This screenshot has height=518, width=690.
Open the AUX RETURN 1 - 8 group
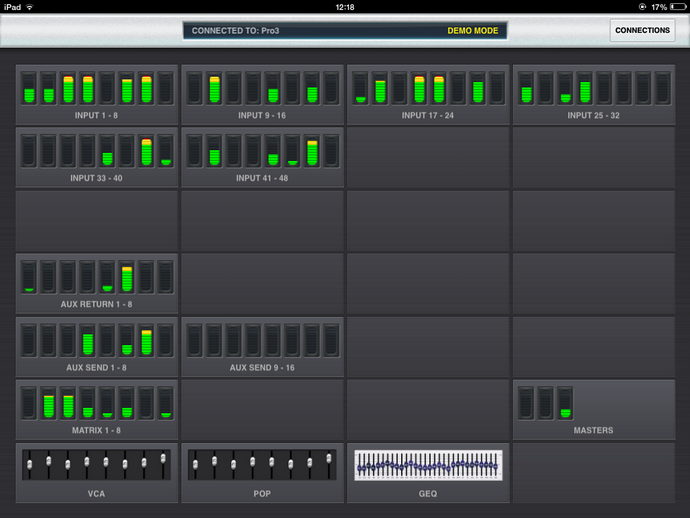[97, 284]
